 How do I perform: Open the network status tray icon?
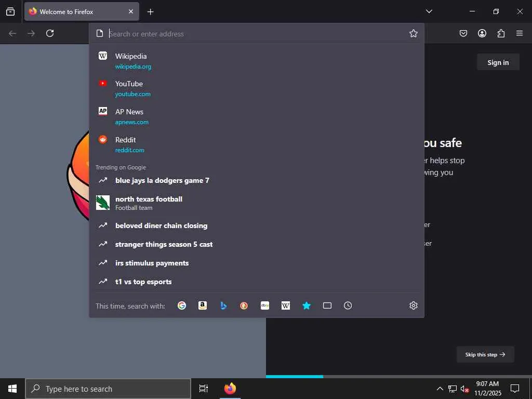pos(453,389)
